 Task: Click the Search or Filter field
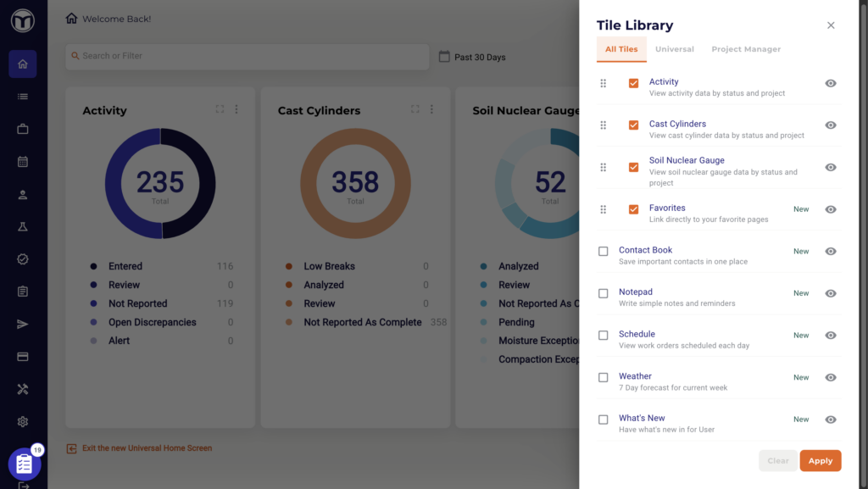[x=248, y=57]
